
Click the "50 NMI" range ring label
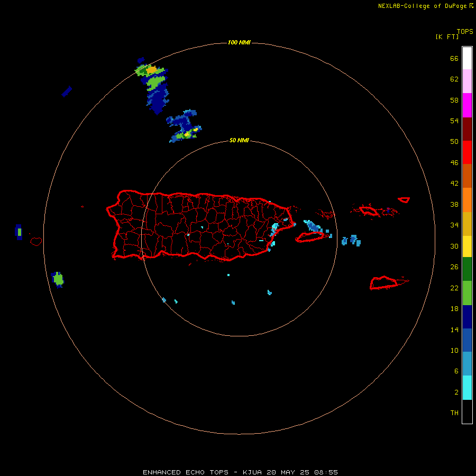pos(239,140)
